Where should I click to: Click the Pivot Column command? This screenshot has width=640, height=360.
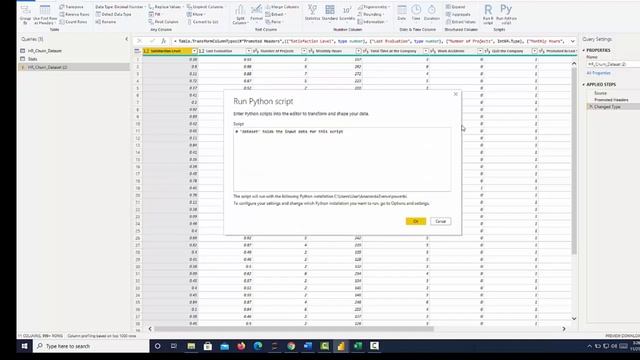(163, 22)
